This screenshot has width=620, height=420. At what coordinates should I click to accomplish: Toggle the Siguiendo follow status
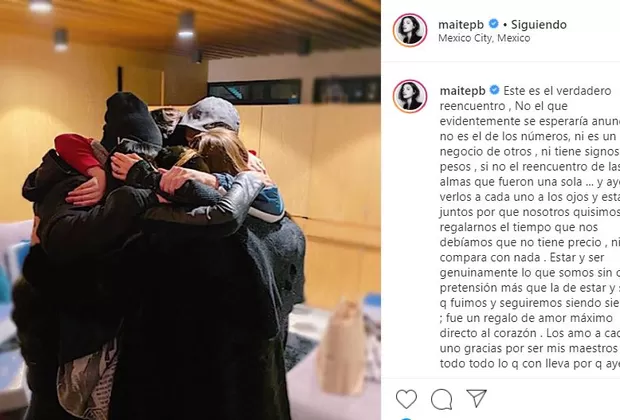(x=539, y=25)
